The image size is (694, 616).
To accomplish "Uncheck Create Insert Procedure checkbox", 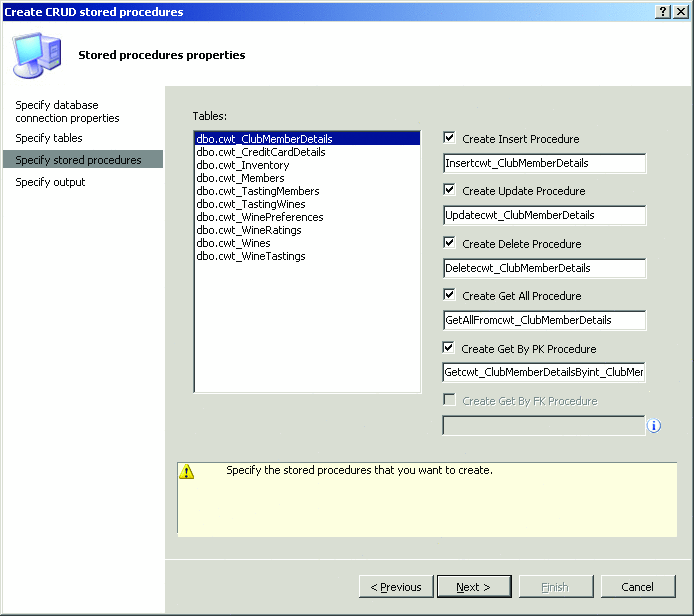I will tap(449, 138).
